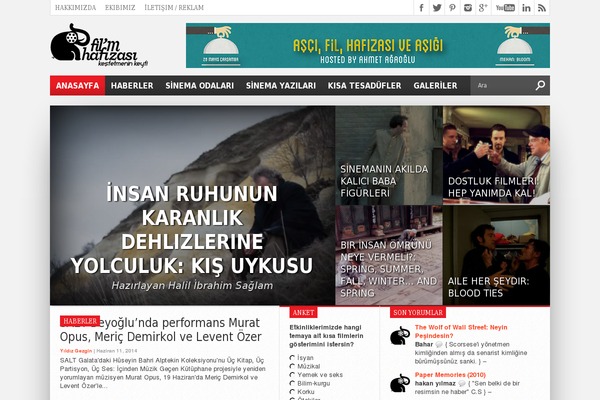Open The Wolf of Wall Street comment link
This screenshot has height=400, width=600.
click(461, 331)
